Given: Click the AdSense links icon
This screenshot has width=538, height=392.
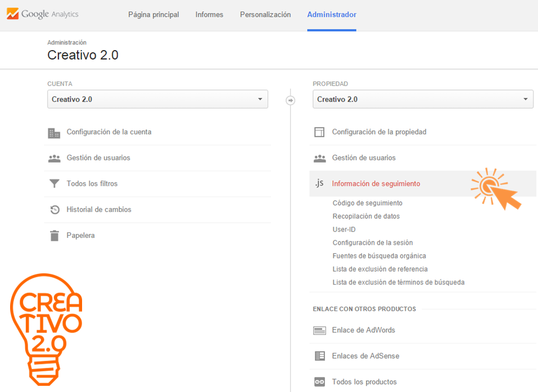Looking at the screenshot, I should coord(320,356).
